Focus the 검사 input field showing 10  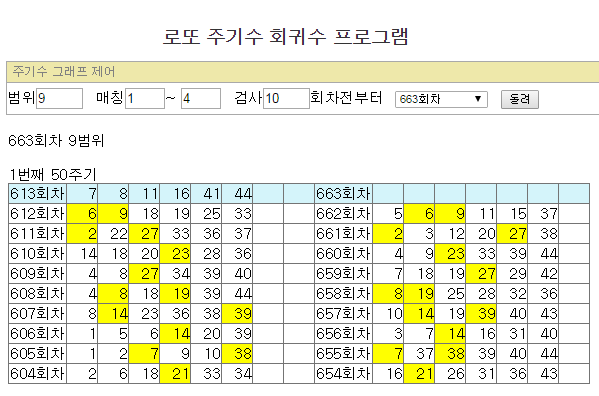286,99
